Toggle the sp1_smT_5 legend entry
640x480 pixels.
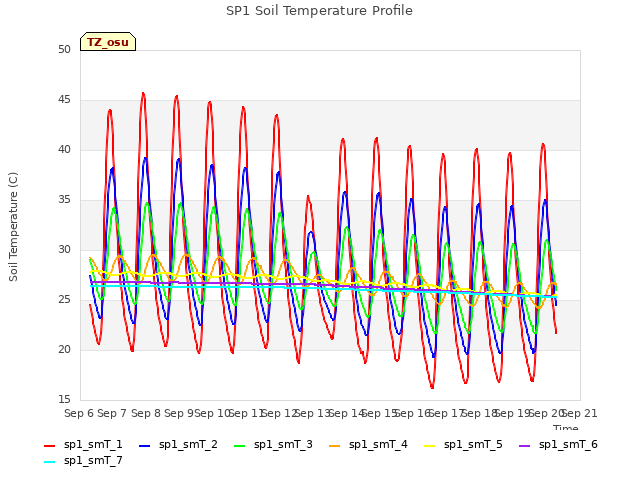pyautogui.click(x=464, y=444)
